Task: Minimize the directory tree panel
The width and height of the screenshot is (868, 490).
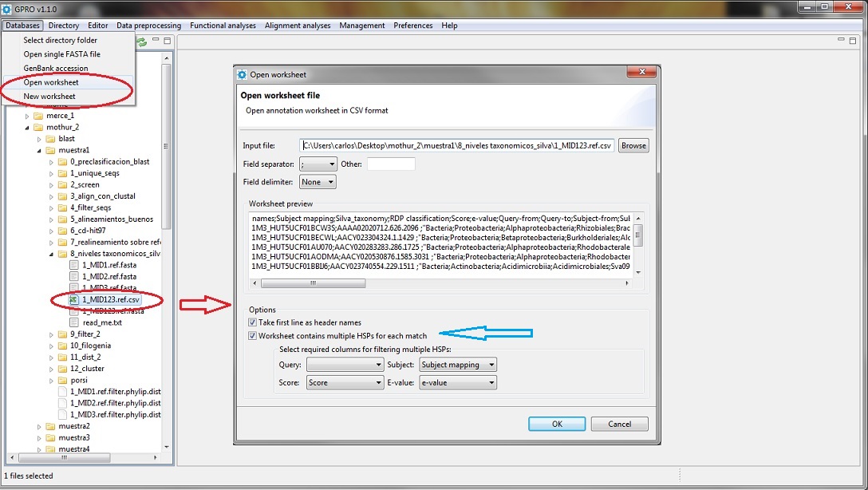Action: pos(156,41)
